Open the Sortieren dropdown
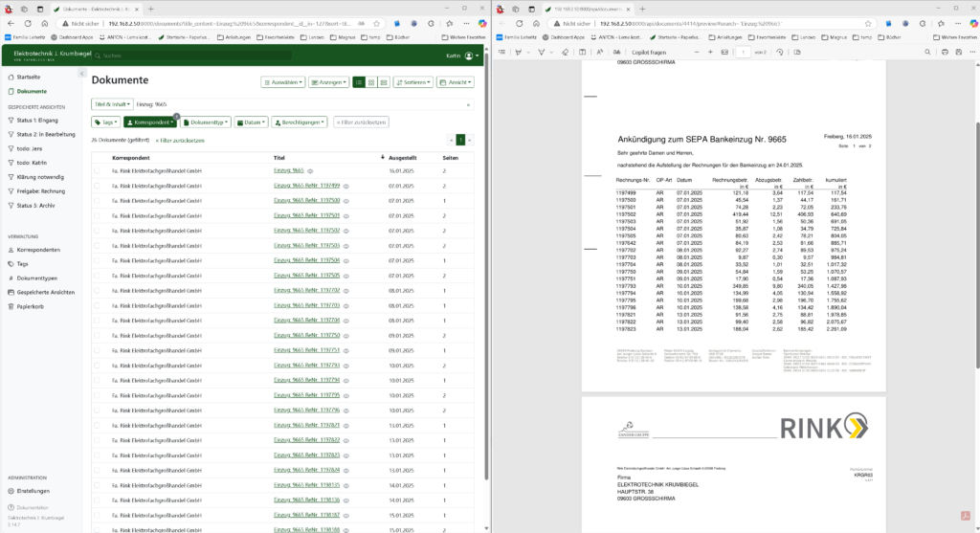Image resolution: width=980 pixels, height=533 pixels. (413, 82)
